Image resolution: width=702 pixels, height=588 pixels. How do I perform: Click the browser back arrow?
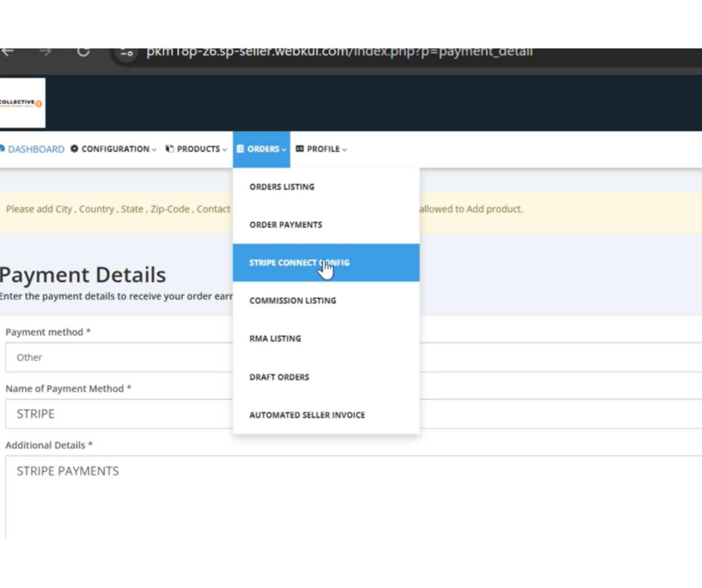[x=7, y=52]
